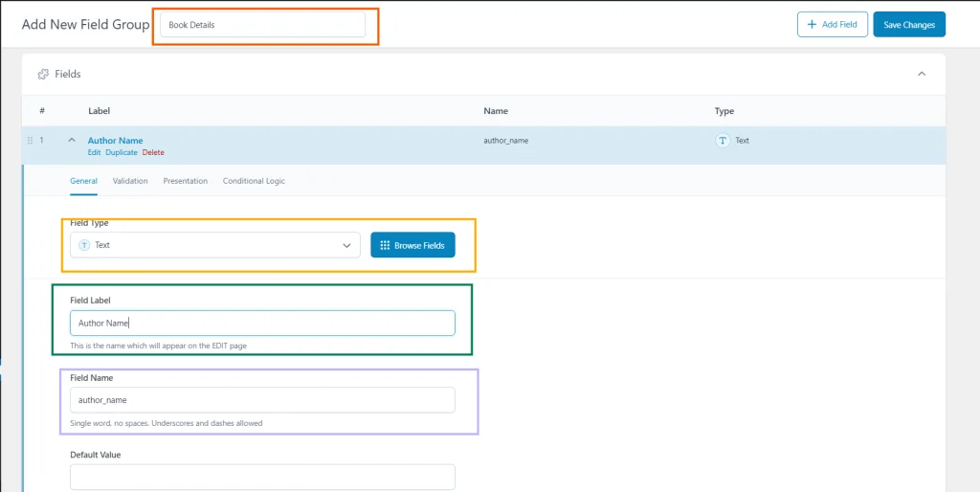Viewport: 980px width, 492px height.
Task: Click the Author Name field title link
Action: click(115, 141)
